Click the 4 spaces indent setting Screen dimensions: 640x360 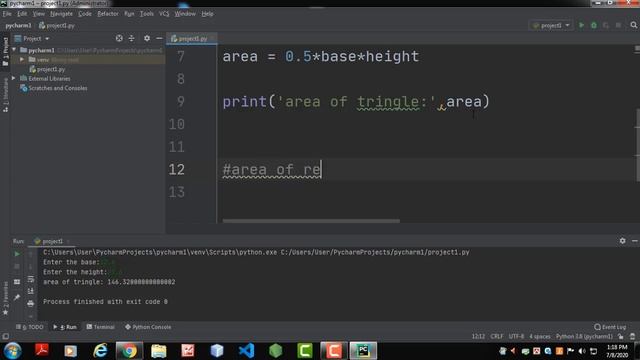(x=540, y=336)
